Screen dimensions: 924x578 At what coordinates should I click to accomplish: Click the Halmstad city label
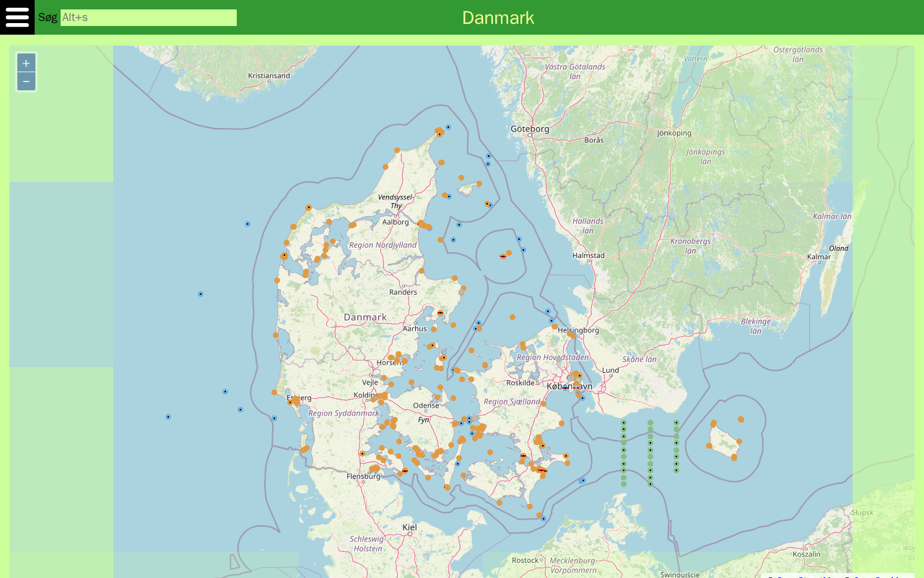(x=588, y=255)
